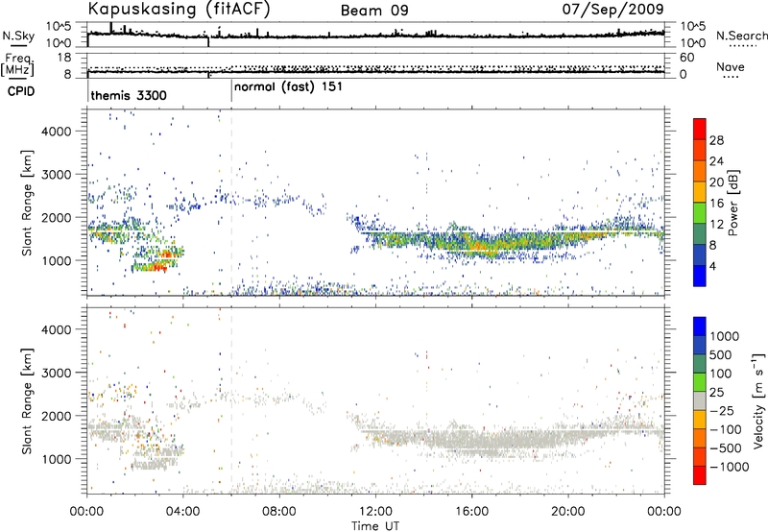The width and height of the screenshot is (768, 532).
Task: Click the 60 tick on the Nave axis
Action: [686, 58]
